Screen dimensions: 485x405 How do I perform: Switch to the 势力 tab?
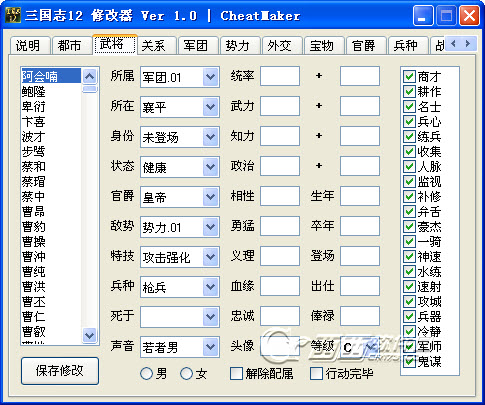239,45
